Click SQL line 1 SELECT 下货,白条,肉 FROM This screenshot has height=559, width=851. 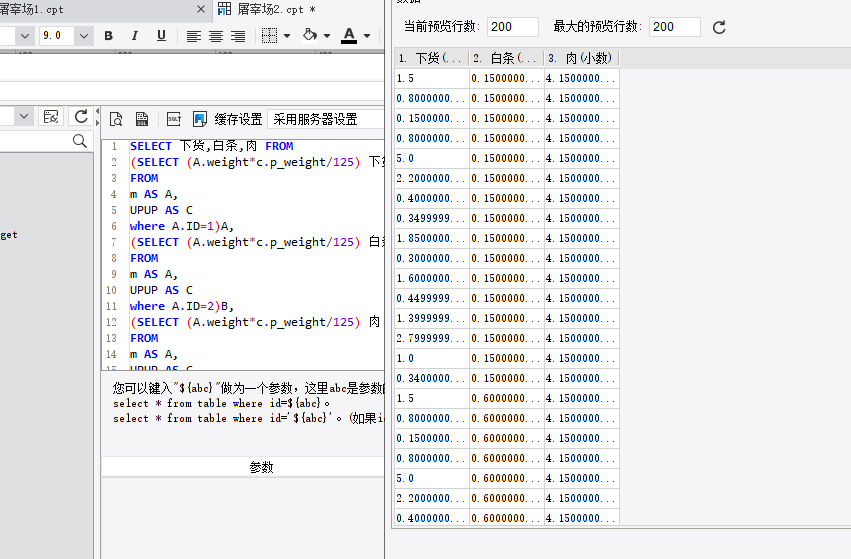coord(212,146)
